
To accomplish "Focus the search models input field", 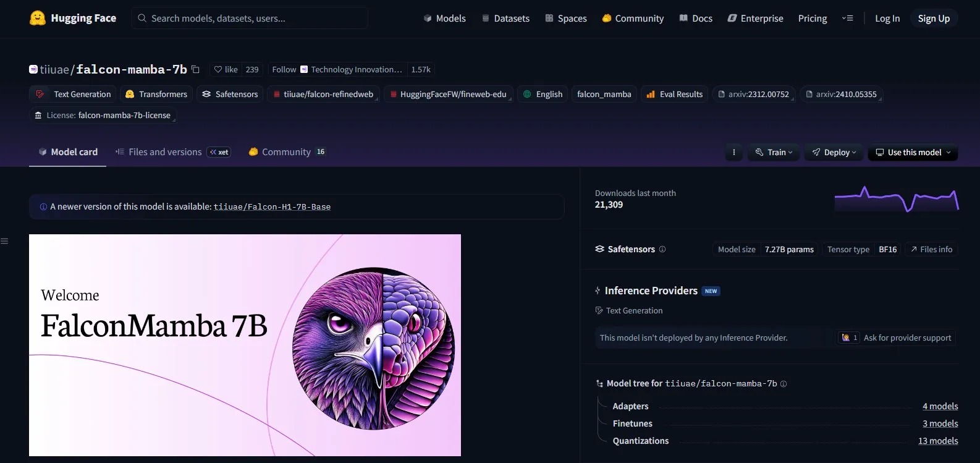I will click(250, 18).
